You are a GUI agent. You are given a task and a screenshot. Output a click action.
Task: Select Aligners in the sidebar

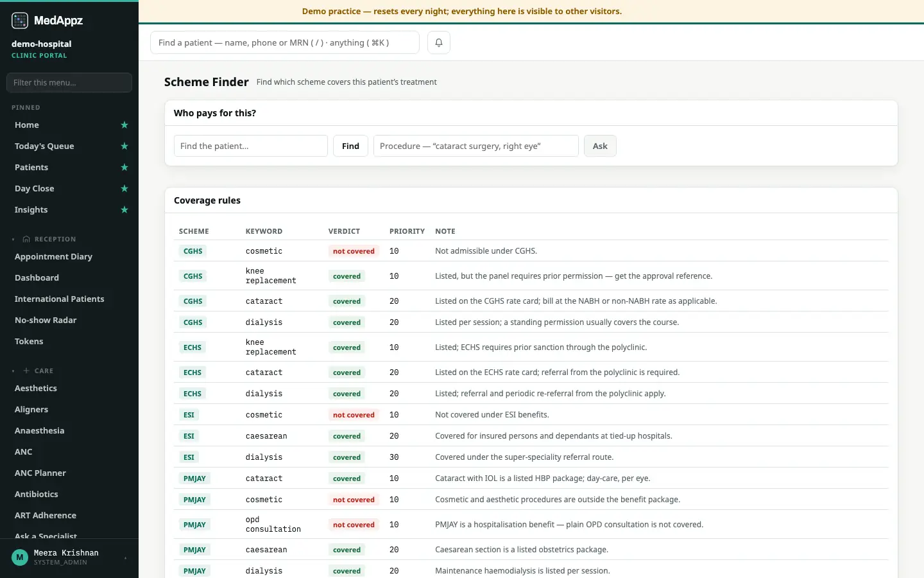point(31,410)
